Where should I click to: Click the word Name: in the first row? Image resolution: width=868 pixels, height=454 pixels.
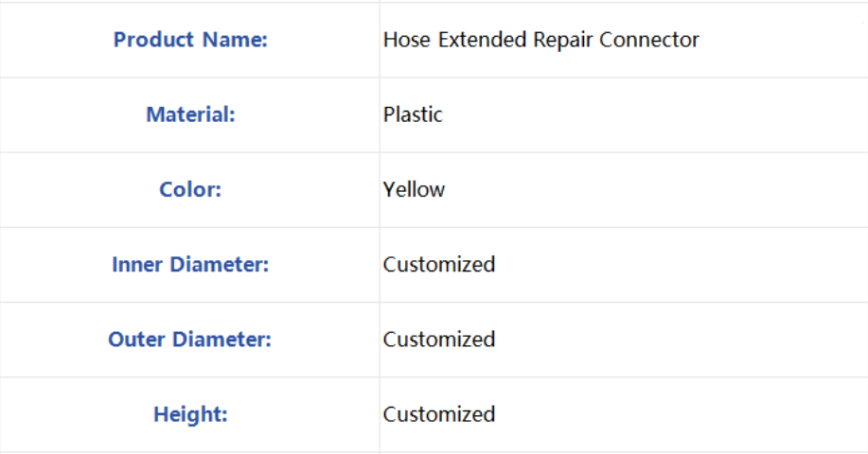coord(235,40)
